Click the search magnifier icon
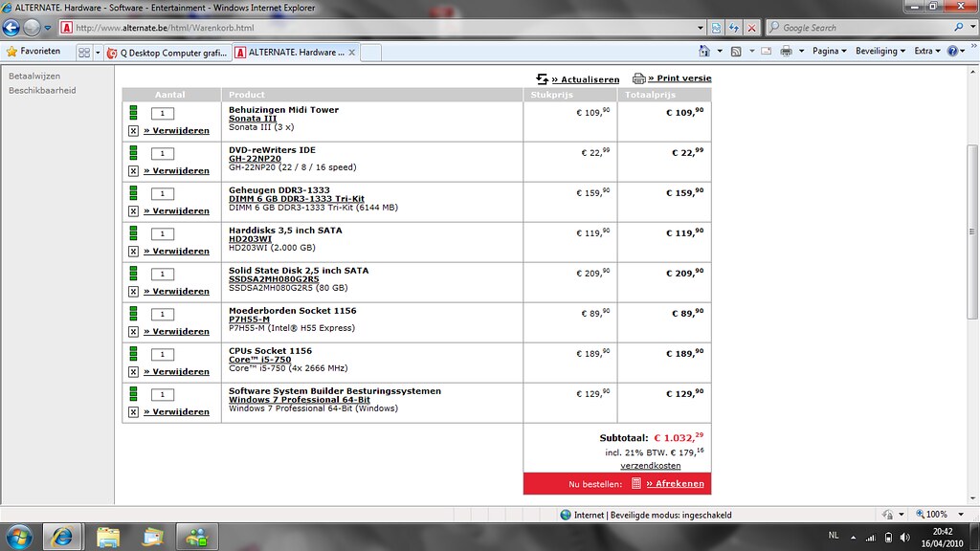 [959, 28]
